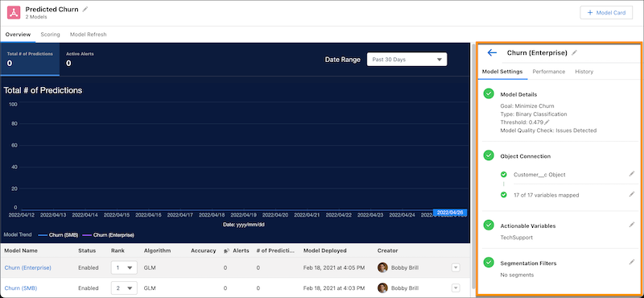
Task: Sort by Model Deployed column header
Action: [325, 250]
